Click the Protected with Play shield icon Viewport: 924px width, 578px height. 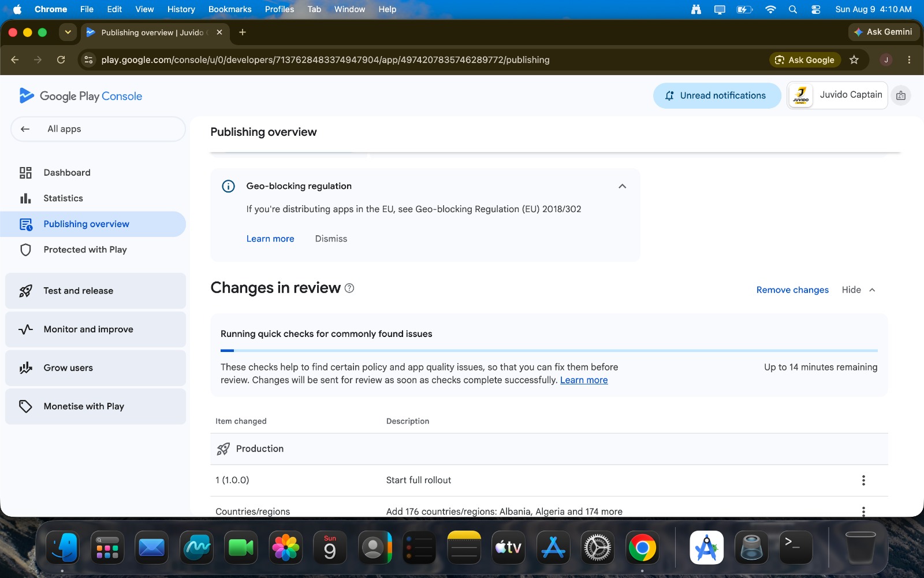click(25, 250)
